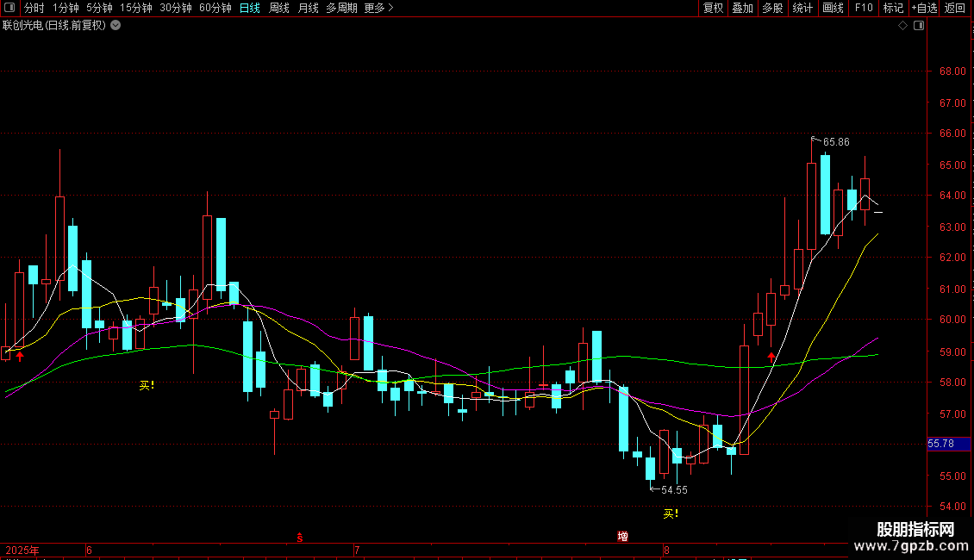Click the 65.86 high price label
Image resolution: width=974 pixels, height=560 pixels.
coord(836,142)
